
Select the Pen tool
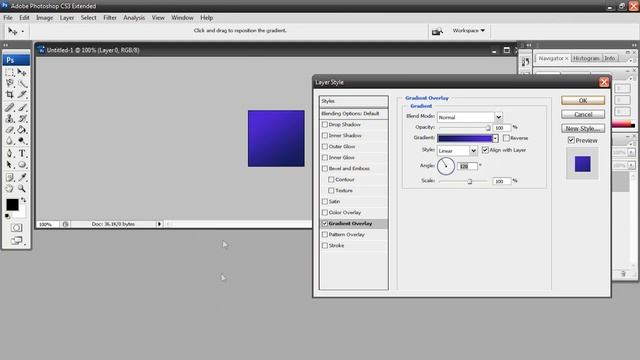(x=9, y=153)
